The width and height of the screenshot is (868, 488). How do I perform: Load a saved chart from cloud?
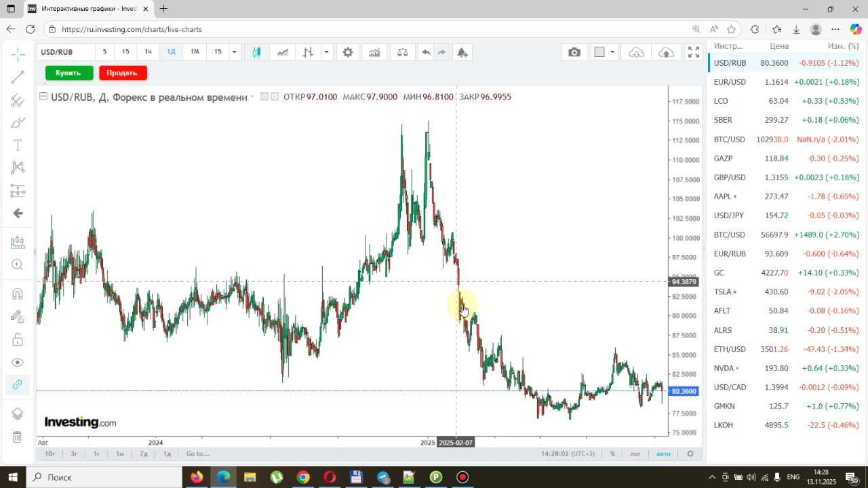(x=636, y=52)
